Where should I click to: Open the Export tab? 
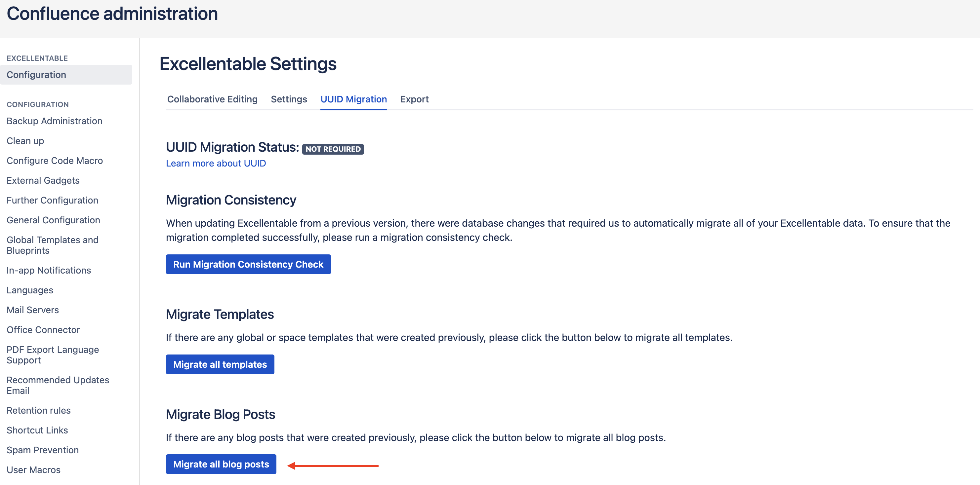pyautogui.click(x=414, y=99)
